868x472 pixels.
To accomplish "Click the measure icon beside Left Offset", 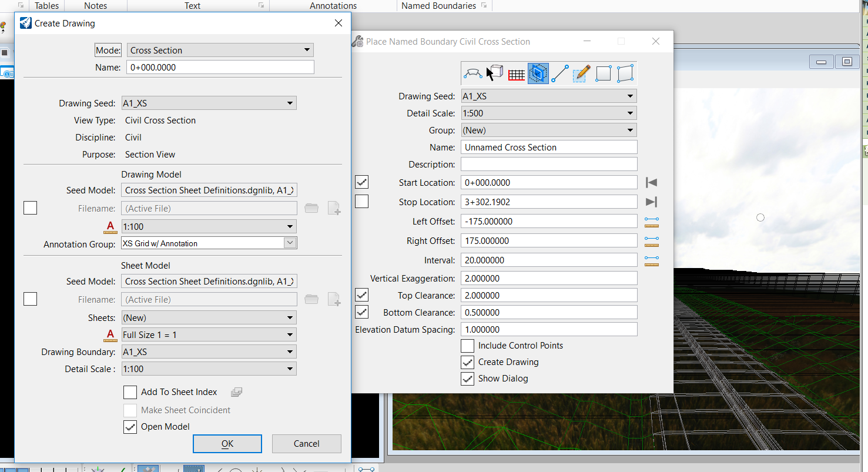I will pos(651,222).
